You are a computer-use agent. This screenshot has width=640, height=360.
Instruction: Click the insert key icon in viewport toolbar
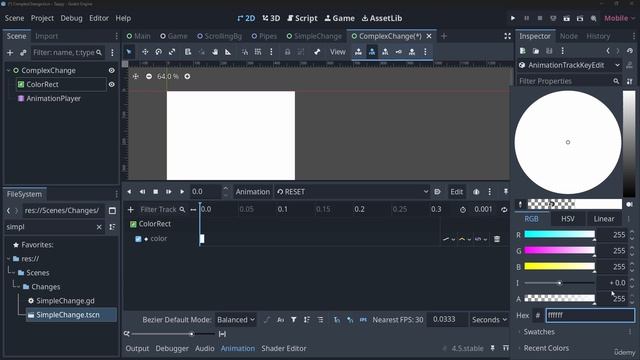point(398,52)
